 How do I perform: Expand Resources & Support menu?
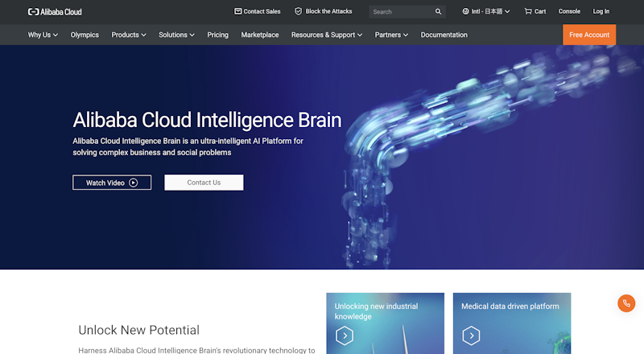[x=326, y=35]
